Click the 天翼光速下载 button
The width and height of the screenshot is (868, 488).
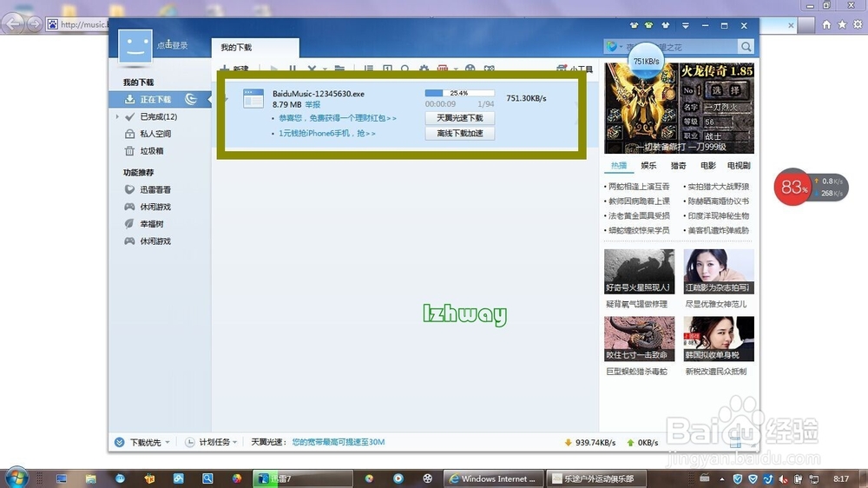[x=459, y=118]
